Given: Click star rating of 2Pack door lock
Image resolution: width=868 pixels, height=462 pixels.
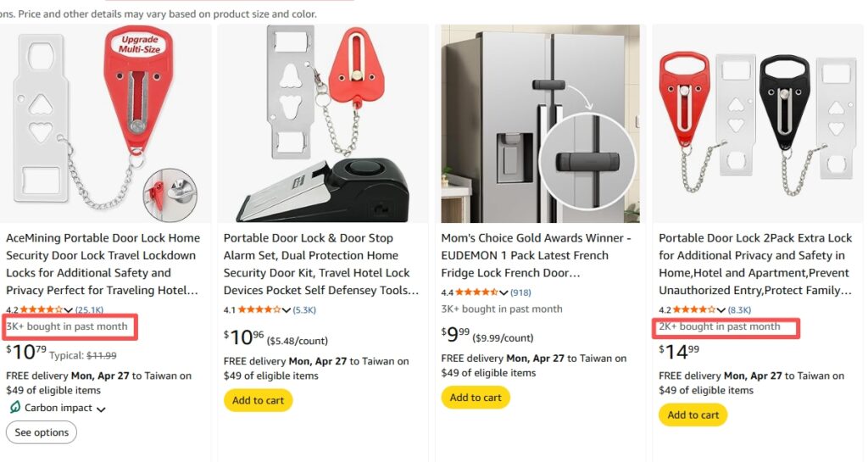Looking at the screenshot, I should [x=695, y=310].
